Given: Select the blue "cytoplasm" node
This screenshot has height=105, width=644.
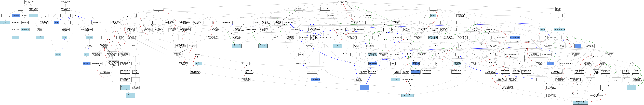Looking at the screenshot, I should [56, 22].
